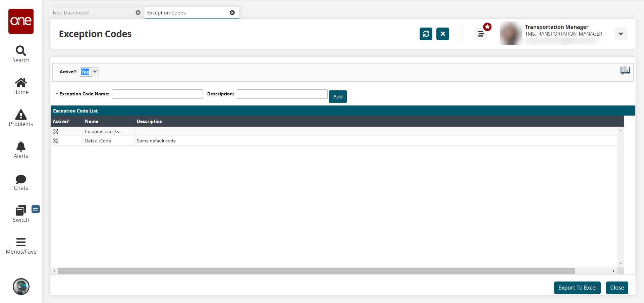Click the blue swap arrows badge
Viewport: 644px width, 303px height.
tap(36, 209)
